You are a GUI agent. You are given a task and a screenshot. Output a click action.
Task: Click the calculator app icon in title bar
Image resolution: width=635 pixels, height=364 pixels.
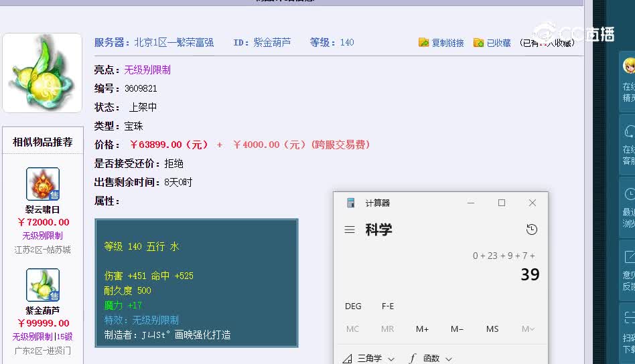tap(351, 203)
